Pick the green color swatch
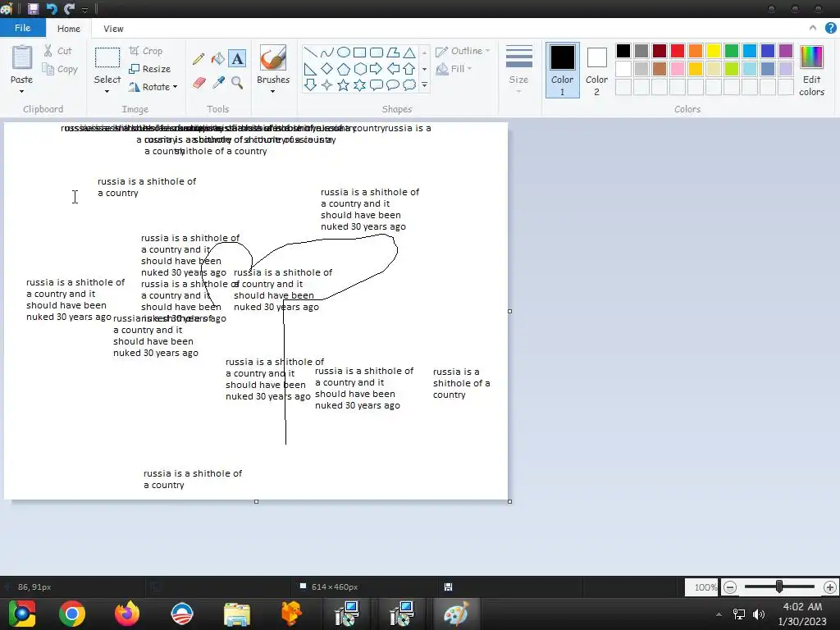 click(x=732, y=51)
